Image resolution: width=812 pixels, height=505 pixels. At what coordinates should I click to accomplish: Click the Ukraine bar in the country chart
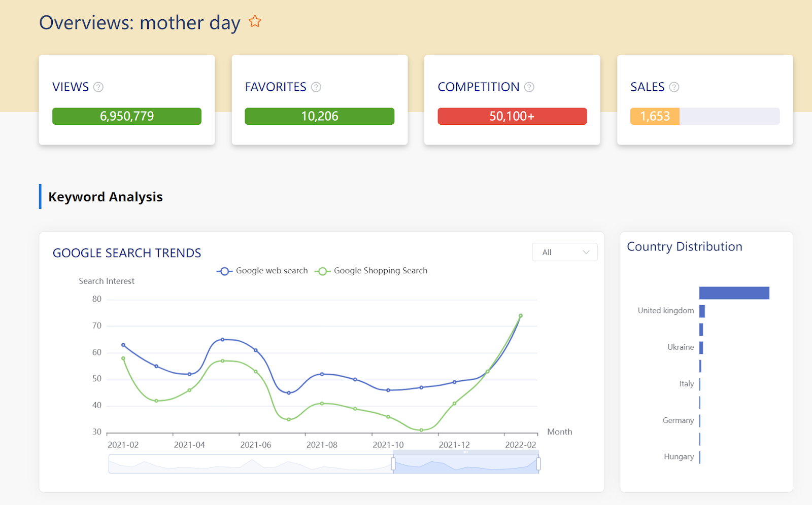(x=701, y=348)
